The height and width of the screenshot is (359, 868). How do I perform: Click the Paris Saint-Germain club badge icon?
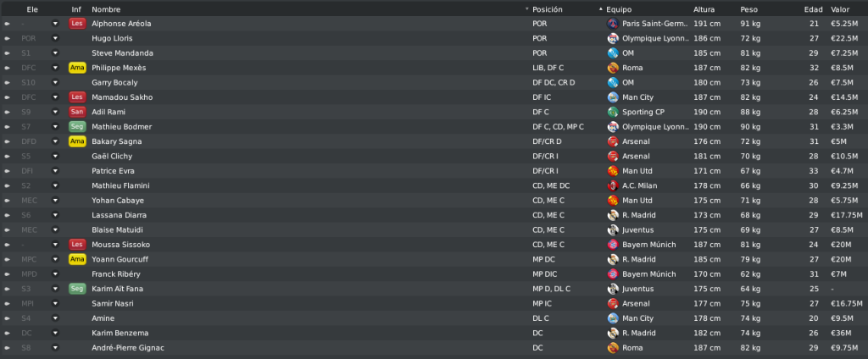612,24
